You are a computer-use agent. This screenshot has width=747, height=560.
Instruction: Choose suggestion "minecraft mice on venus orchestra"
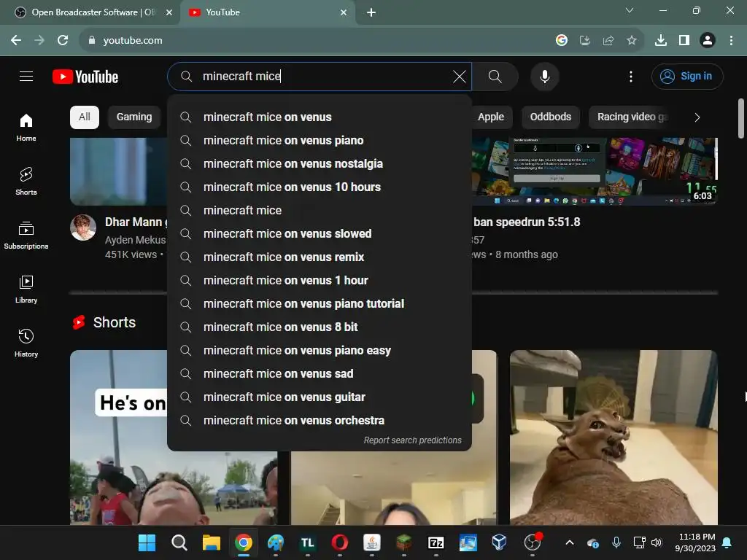point(320,421)
